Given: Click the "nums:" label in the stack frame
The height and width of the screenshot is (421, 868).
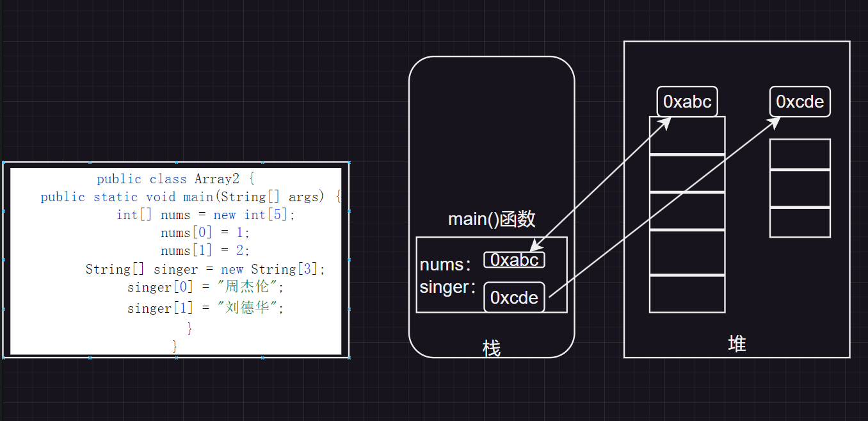Looking at the screenshot, I should (446, 265).
